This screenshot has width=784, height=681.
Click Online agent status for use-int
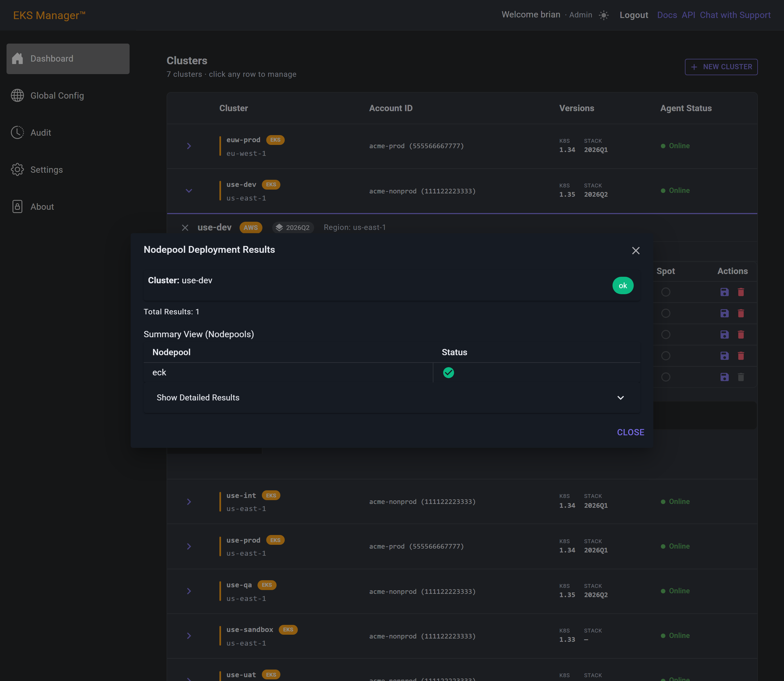pos(675,502)
